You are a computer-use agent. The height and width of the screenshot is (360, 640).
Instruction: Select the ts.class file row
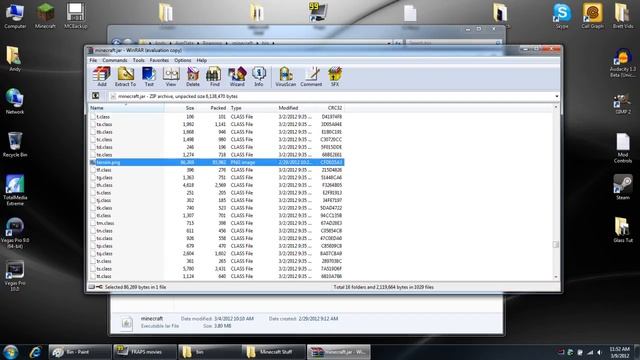click(x=216, y=269)
